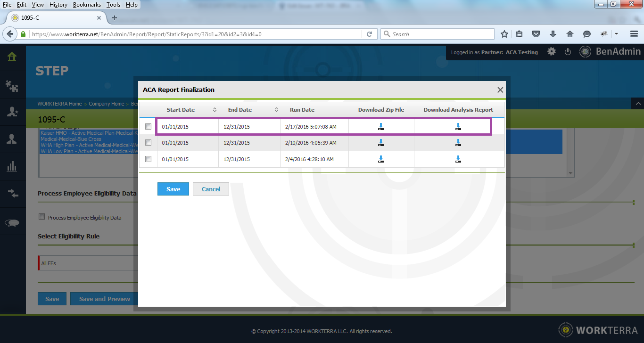Image resolution: width=644 pixels, height=343 pixels.
Task: Click Cancel in the ACA Report dialog
Action: pos(211,189)
